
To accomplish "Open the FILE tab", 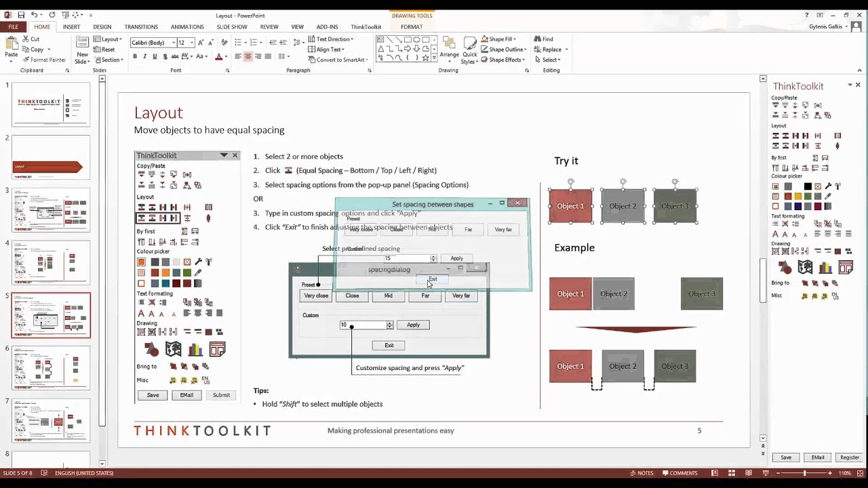I will coord(13,27).
